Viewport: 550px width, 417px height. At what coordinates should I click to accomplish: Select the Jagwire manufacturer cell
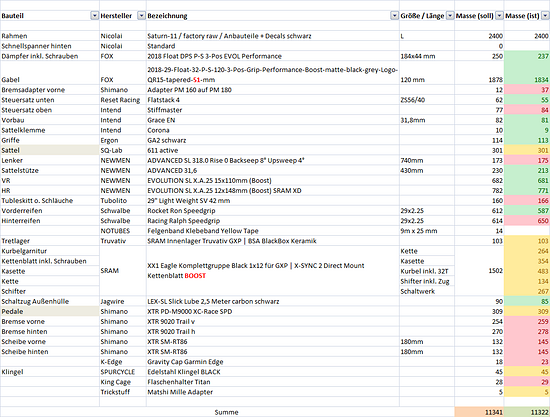click(x=123, y=301)
